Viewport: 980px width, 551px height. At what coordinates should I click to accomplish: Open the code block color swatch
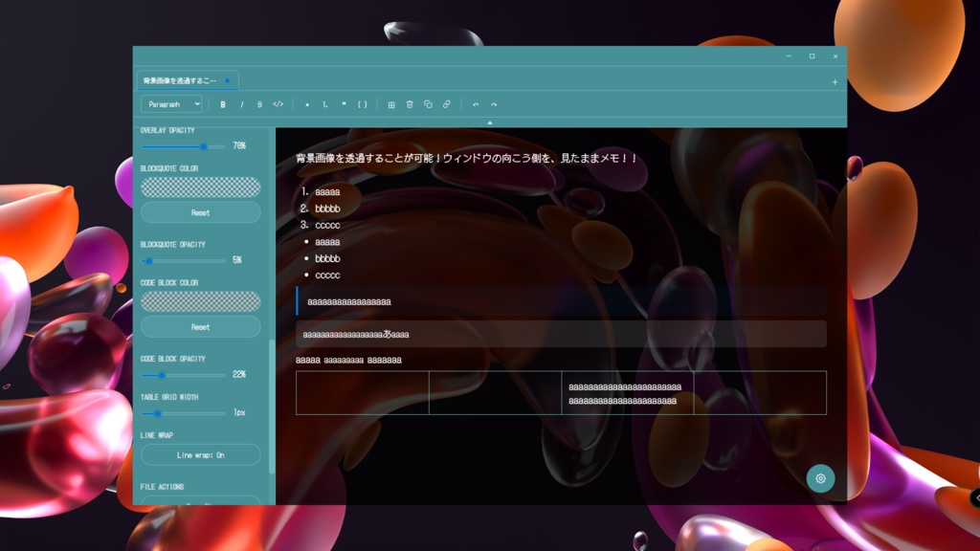tap(201, 301)
